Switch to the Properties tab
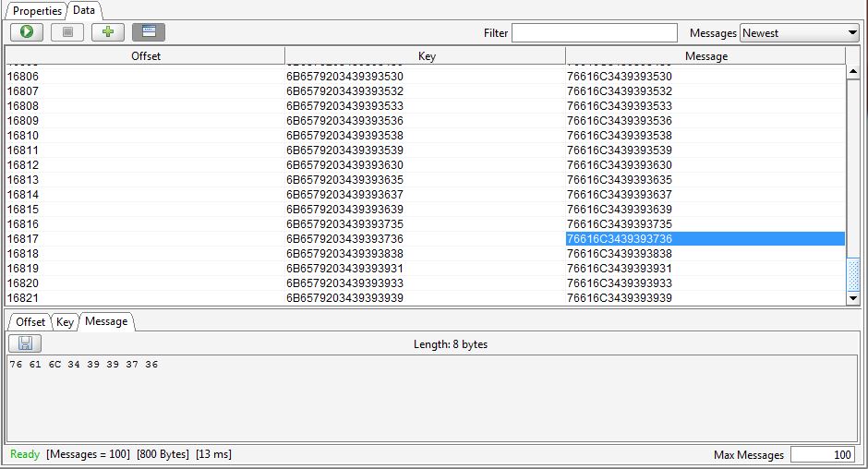This screenshot has height=469, width=868. [37, 11]
